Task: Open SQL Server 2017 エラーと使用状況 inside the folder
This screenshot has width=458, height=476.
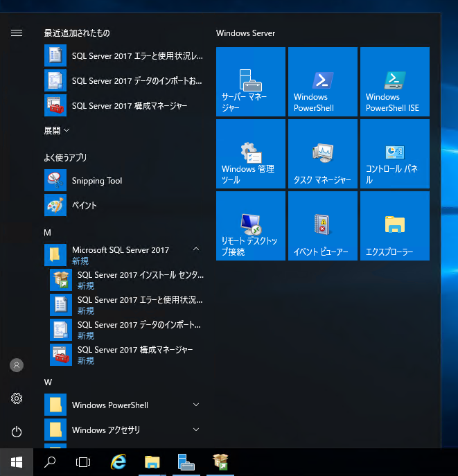Action: pos(127,305)
